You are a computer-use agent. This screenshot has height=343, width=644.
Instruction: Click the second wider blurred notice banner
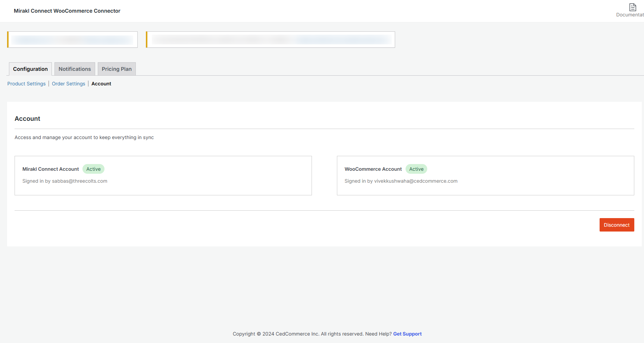point(271,40)
